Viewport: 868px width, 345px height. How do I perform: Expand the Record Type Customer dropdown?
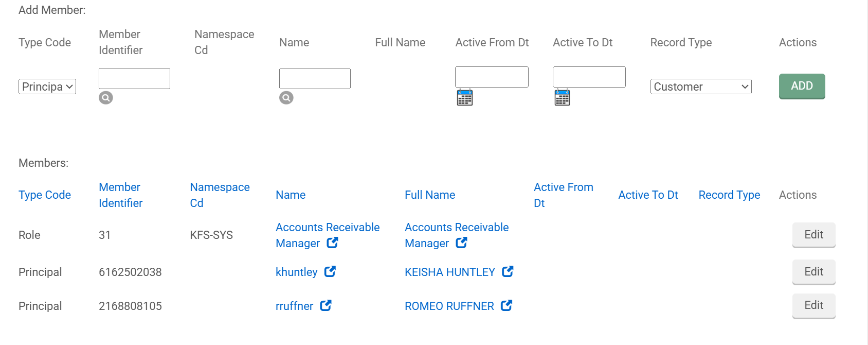700,87
